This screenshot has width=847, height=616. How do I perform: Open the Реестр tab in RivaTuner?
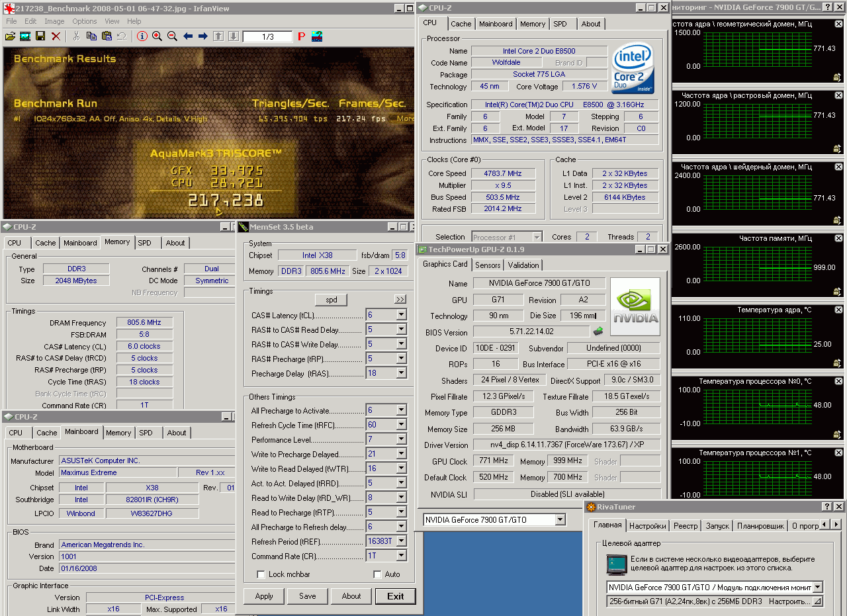point(686,526)
